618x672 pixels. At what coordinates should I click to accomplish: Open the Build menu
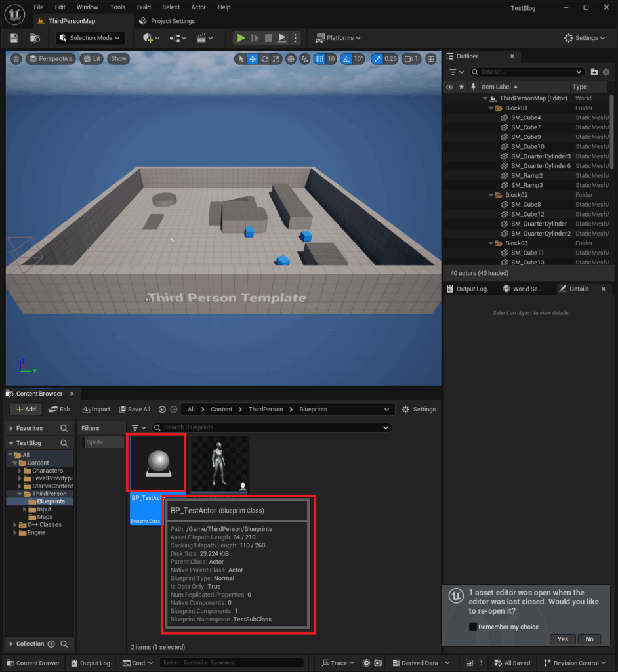click(x=144, y=7)
